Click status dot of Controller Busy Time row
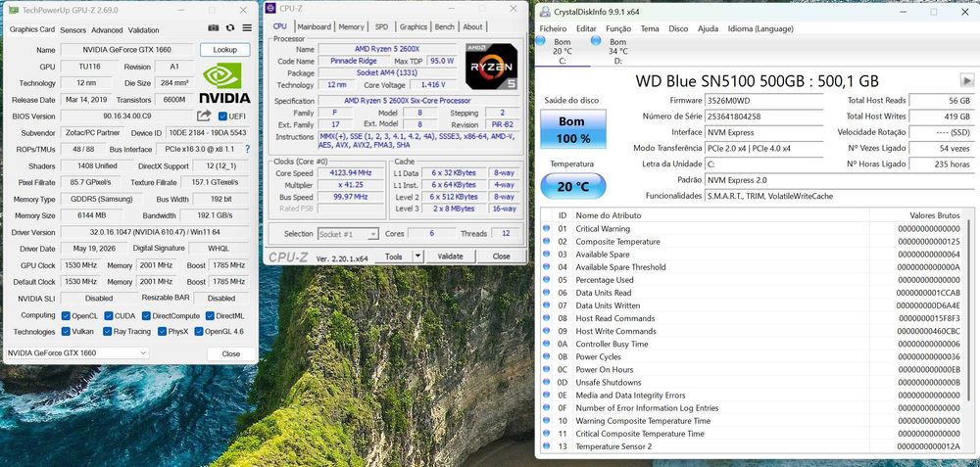This screenshot has width=980, height=467. click(546, 344)
